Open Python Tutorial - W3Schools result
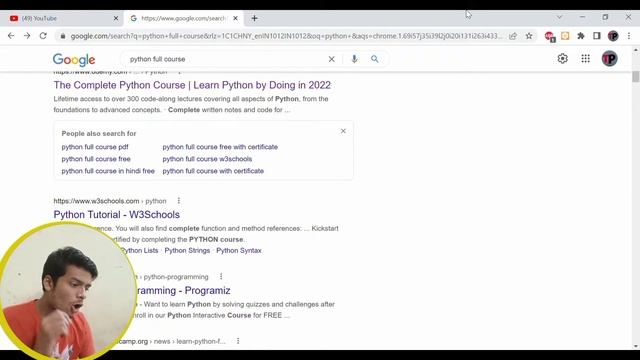This screenshot has height=360, width=640. [x=116, y=214]
